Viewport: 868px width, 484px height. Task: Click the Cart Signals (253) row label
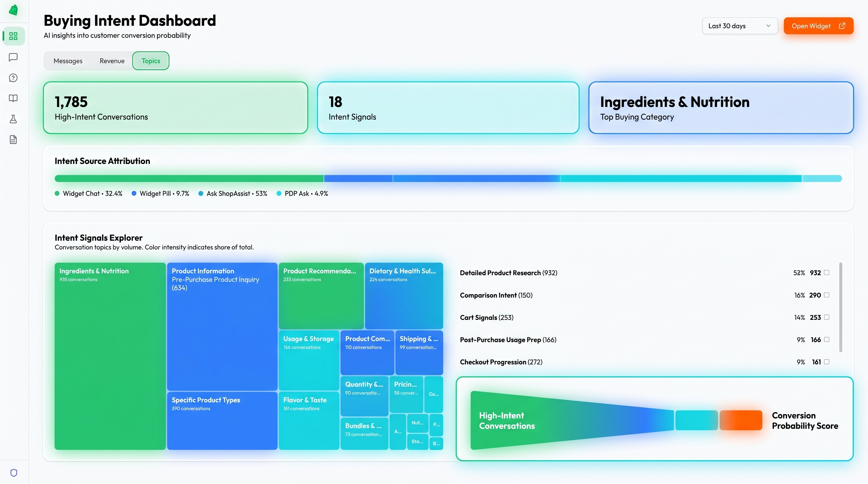point(487,317)
